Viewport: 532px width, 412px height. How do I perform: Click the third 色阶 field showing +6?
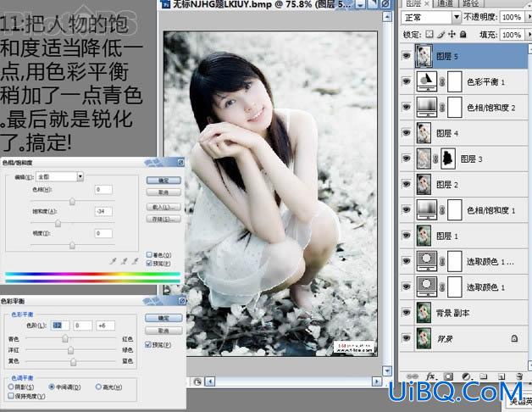coord(105,326)
